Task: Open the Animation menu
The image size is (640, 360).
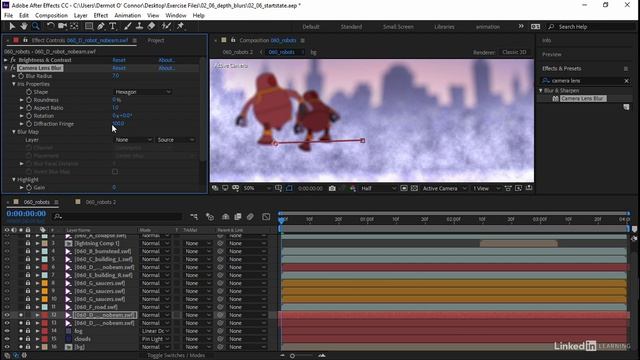Action: pyautogui.click(x=127, y=16)
